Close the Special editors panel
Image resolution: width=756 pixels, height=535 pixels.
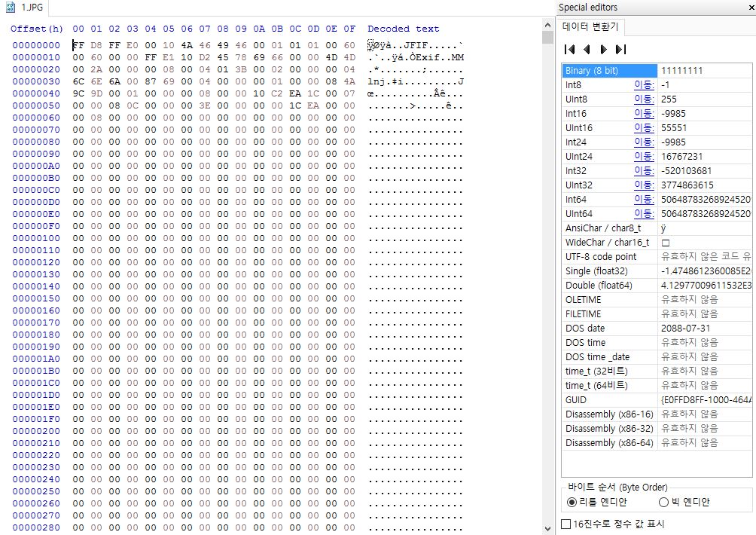[751, 8]
